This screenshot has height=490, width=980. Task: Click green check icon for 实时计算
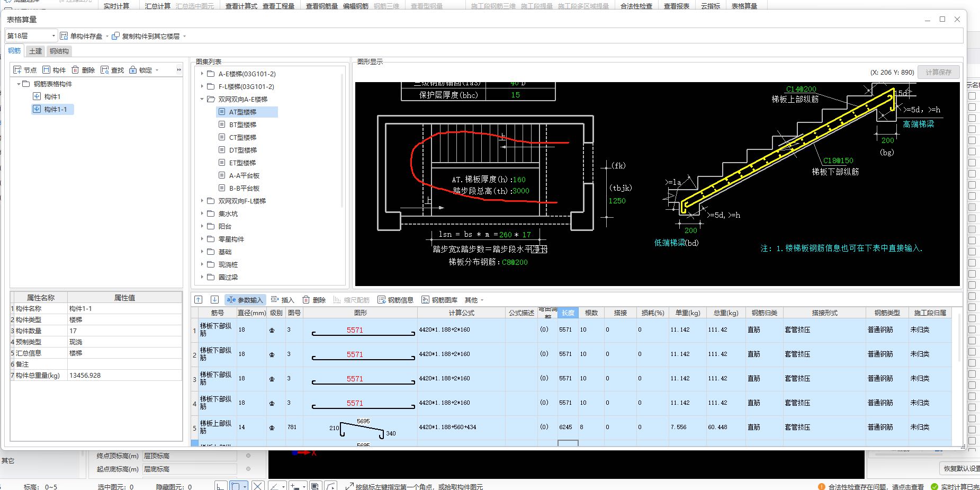pyautogui.click(x=934, y=486)
